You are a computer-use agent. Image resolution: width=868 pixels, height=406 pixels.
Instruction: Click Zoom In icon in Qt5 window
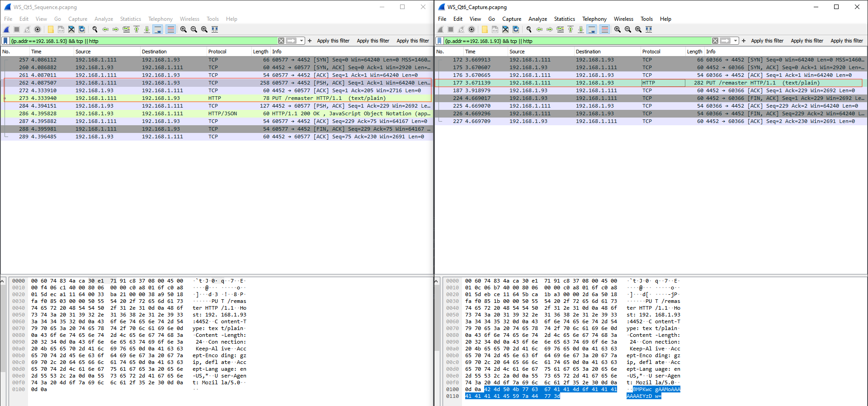[184, 29]
